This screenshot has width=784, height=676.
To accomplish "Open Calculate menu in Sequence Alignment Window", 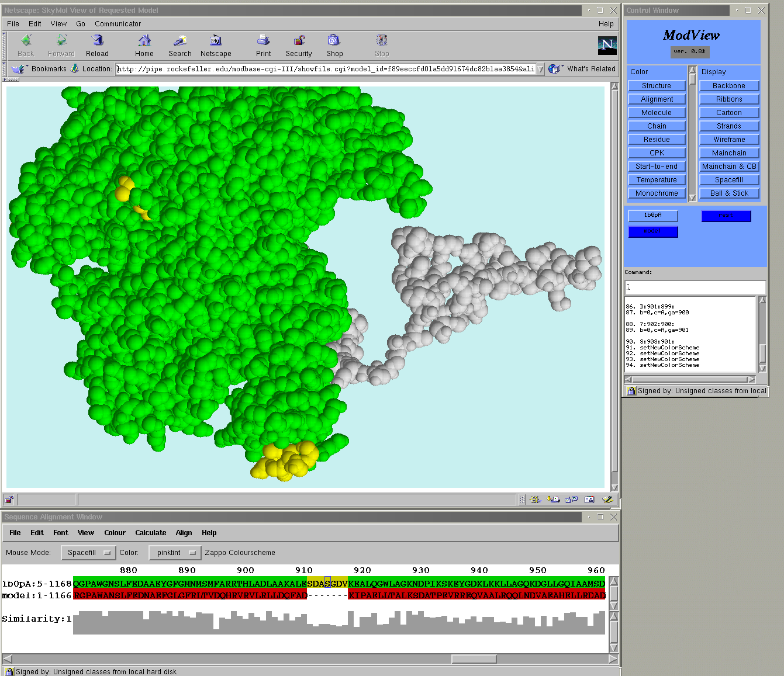I will tap(150, 533).
